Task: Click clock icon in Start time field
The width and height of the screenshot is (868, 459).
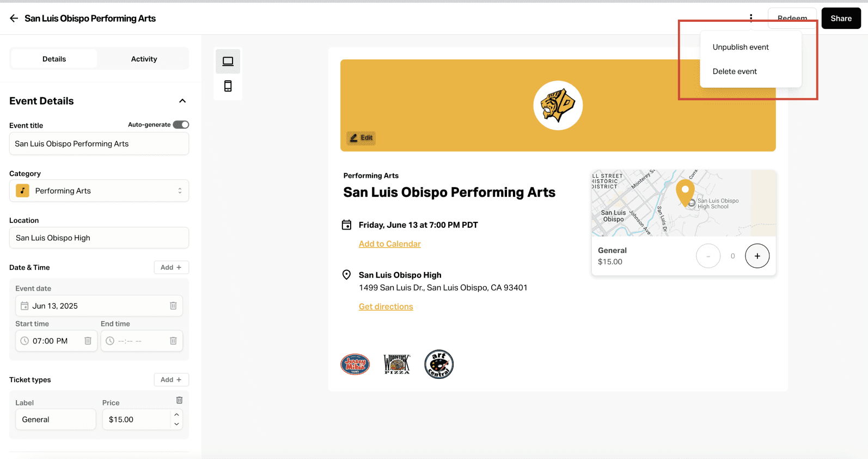Action: pos(25,341)
